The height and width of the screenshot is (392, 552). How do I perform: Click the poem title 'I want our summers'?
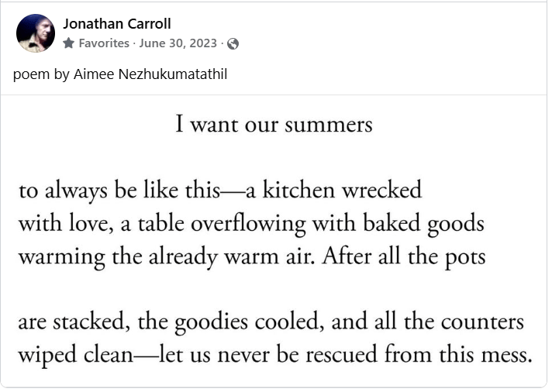(x=274, y=124)
